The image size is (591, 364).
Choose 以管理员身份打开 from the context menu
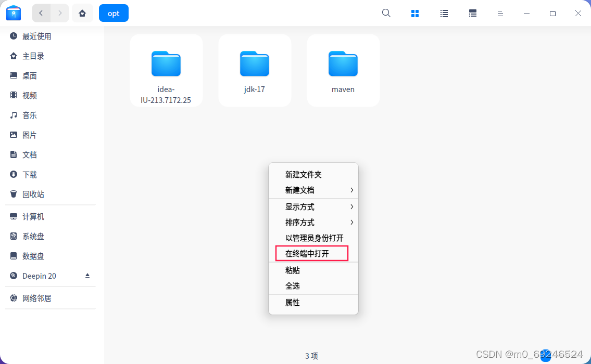point(313,238)
